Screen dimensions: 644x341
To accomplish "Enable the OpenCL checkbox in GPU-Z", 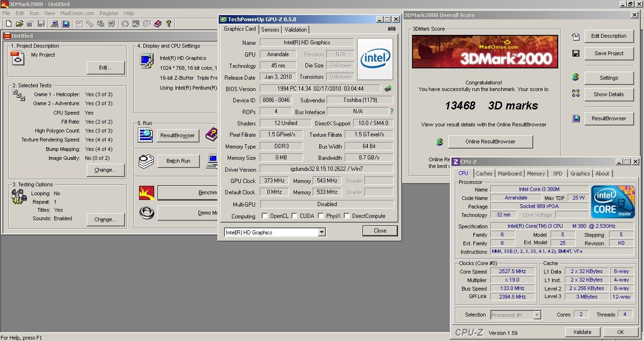I will point(265,216).
